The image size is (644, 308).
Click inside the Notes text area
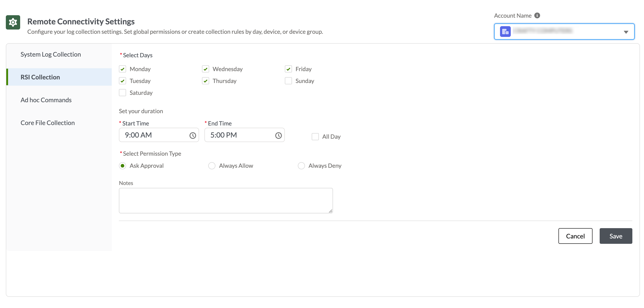pyautogui.click(x=226, y=200)
